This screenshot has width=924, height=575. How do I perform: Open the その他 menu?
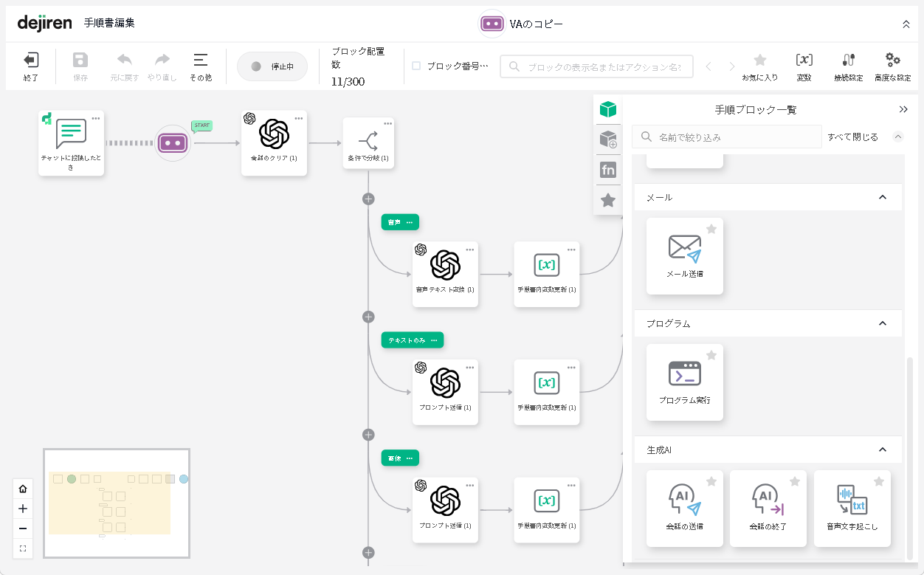point(200,65)
